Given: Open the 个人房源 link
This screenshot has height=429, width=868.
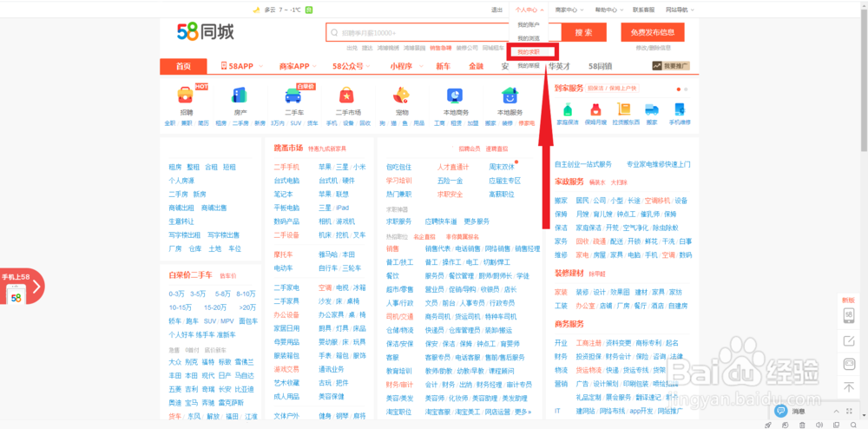Looking at the screenshot, I should [181, 181].
